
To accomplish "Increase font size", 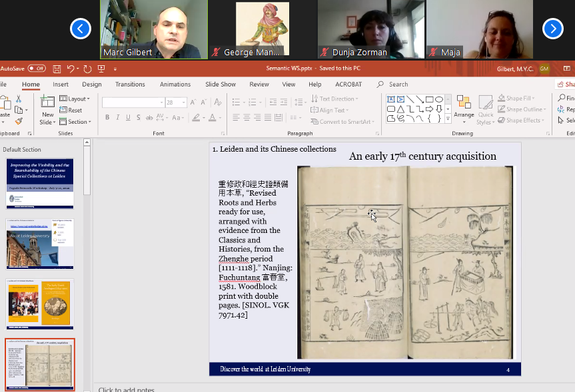I will 193,102.
